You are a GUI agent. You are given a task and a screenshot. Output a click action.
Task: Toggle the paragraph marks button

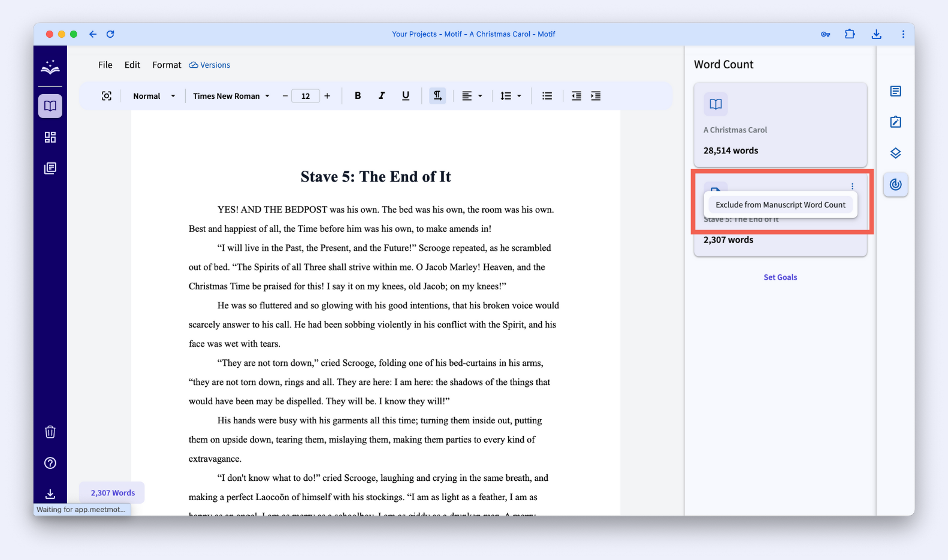(437, 96)
